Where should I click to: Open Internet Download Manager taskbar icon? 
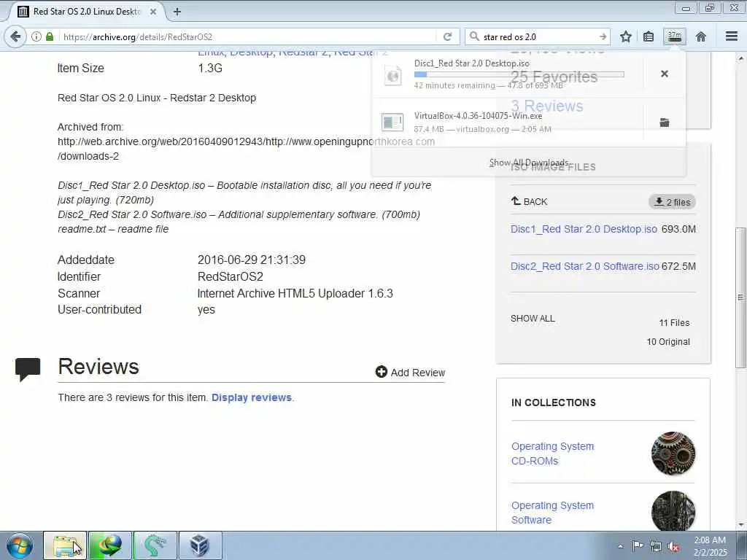pyautogui.click(x=109, y=545)
